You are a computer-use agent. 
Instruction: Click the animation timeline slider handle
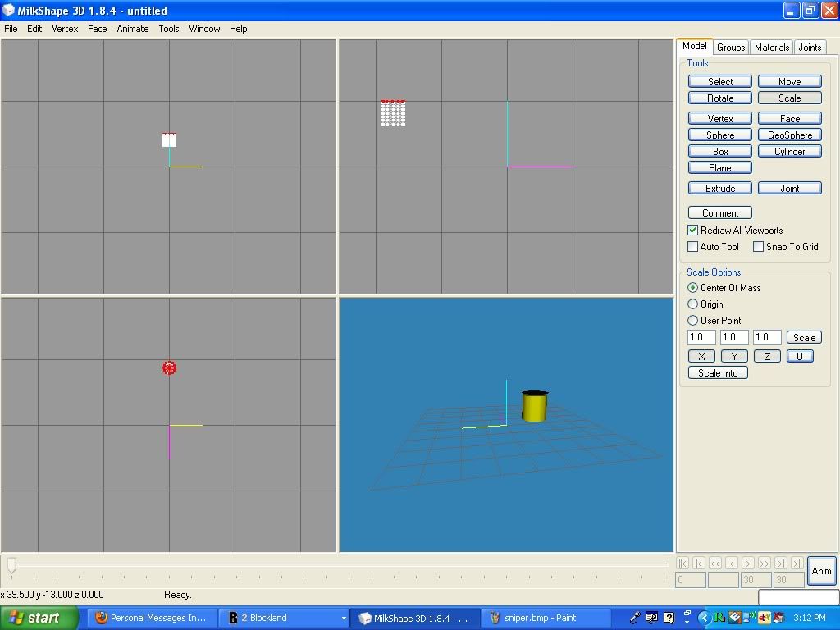pyautogui.click(x=11, y=565)
